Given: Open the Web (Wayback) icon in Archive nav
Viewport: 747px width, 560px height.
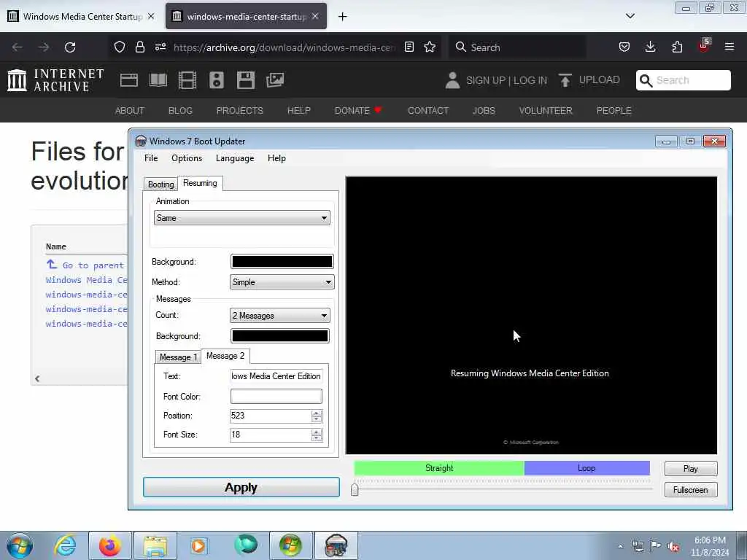Looking at the screenshot, I should [128, 80].
